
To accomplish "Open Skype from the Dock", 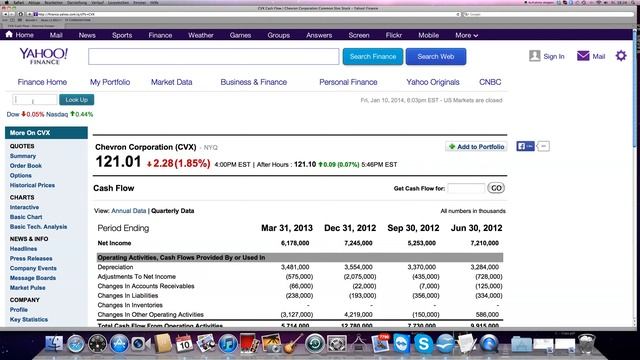I will pyautogui.click(x=423, y=343).
